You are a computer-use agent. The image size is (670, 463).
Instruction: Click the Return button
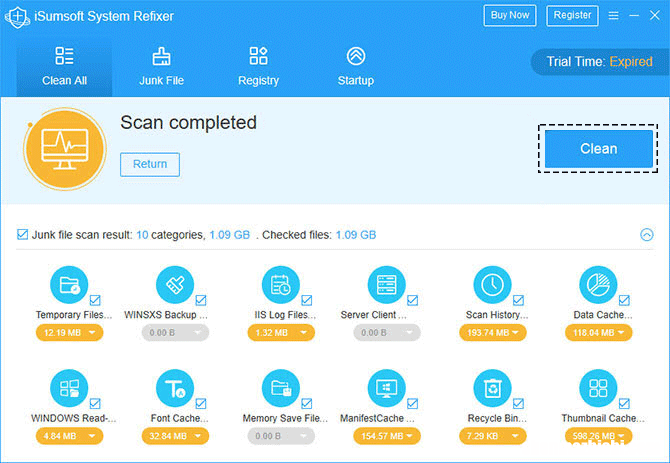pyautogui.click(x=150, y=164)
